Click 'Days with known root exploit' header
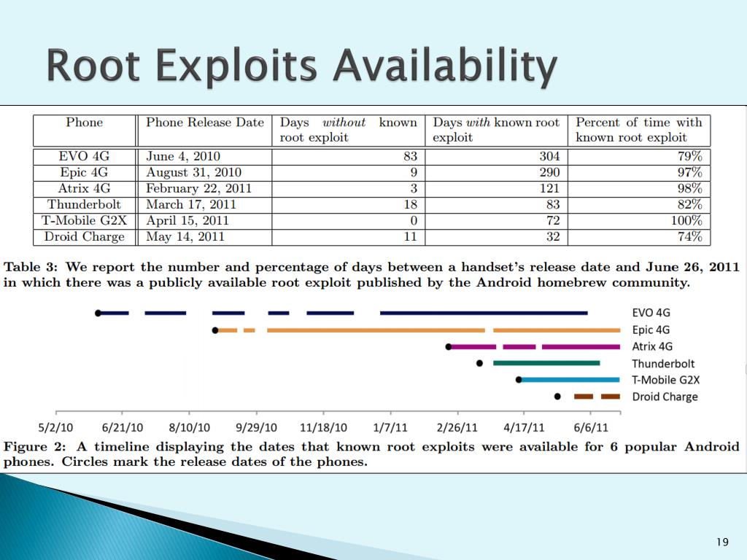747x560 pixels. click(496, 130)
